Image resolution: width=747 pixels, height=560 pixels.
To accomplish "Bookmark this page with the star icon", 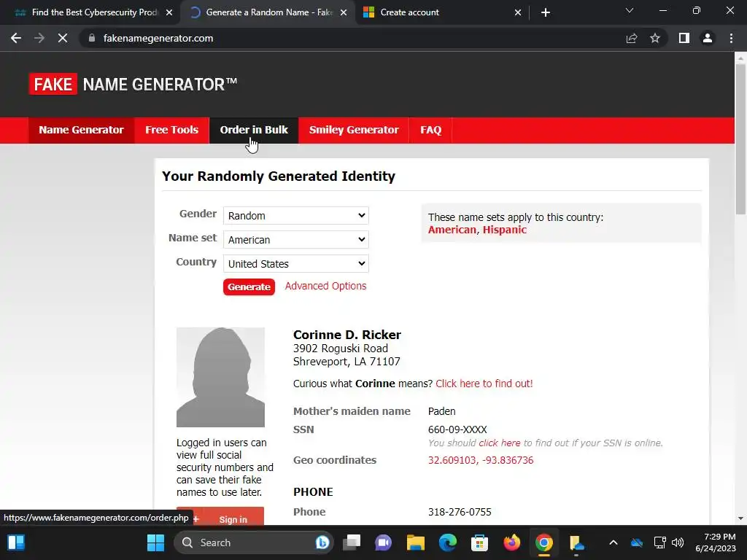I will 655,38.
